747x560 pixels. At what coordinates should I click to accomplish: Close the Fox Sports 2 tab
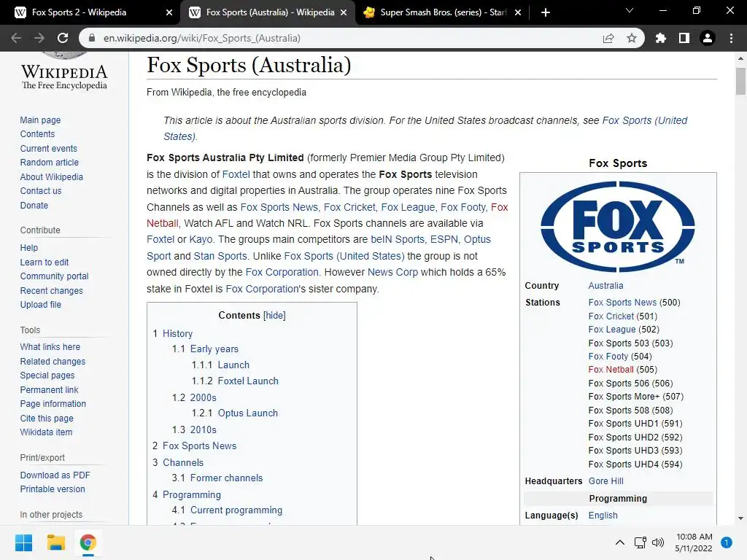point(169,12)
